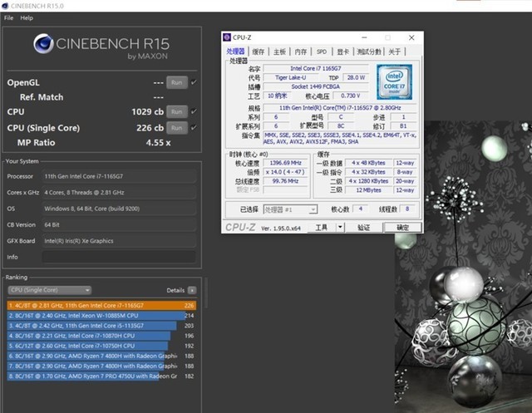Open the File menu in Cinebench
Screen dimensions: 532x413
9,18
